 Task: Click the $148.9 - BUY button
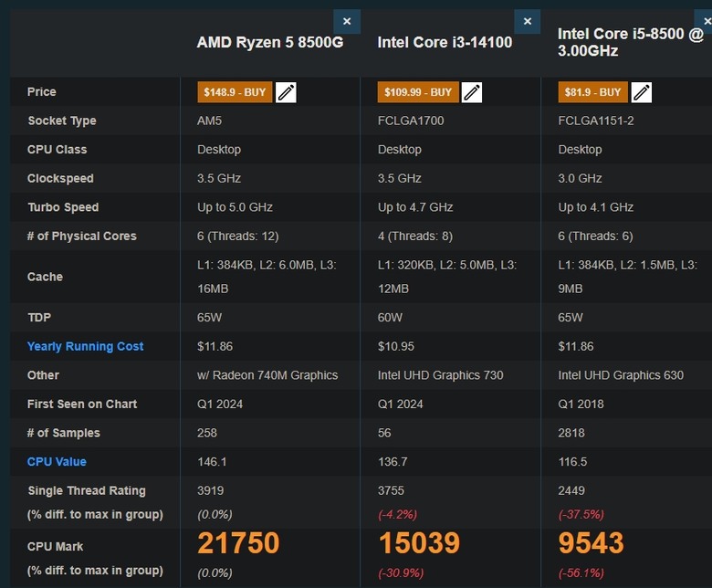tap(235, 92)
